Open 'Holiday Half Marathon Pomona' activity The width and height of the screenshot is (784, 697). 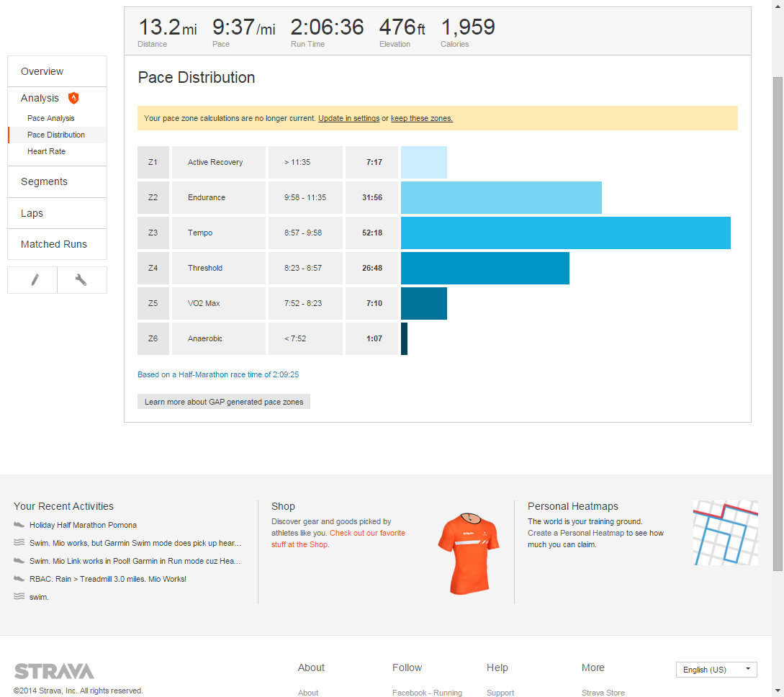[83, 525]
